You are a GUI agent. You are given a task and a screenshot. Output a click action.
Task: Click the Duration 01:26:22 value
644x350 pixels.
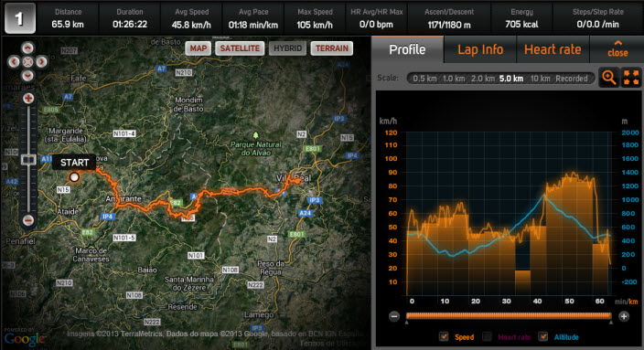130,25
